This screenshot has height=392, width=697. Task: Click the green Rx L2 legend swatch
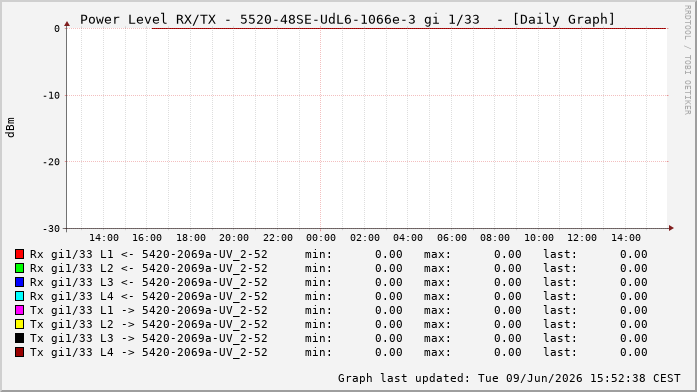(x=19, y=268)
